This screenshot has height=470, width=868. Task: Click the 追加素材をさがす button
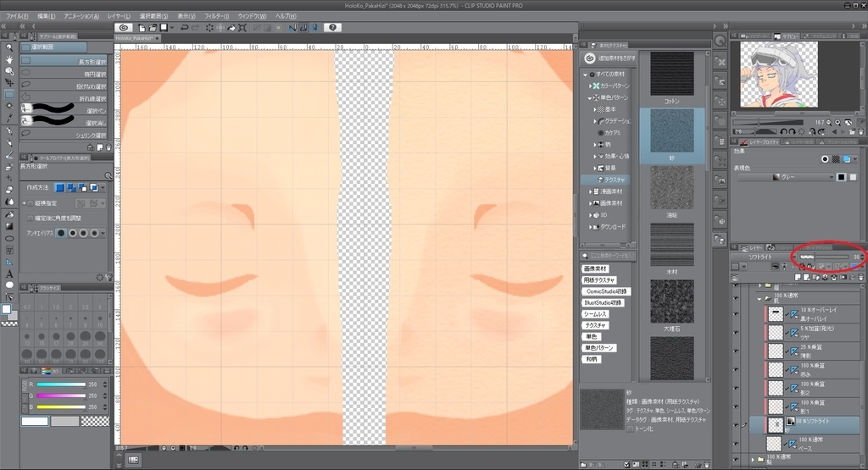pyautogui.click(x=610, y=58)
